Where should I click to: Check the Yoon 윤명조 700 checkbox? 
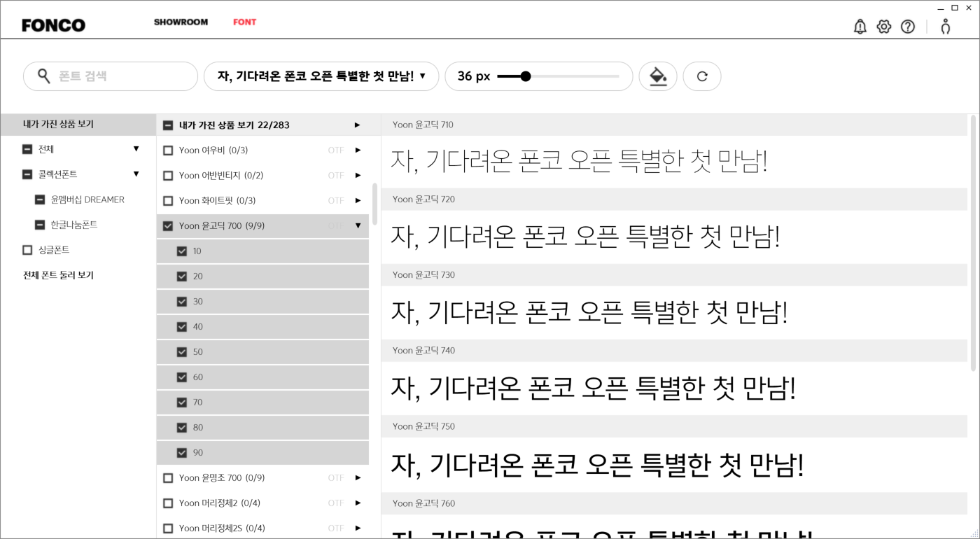[168, 478]
